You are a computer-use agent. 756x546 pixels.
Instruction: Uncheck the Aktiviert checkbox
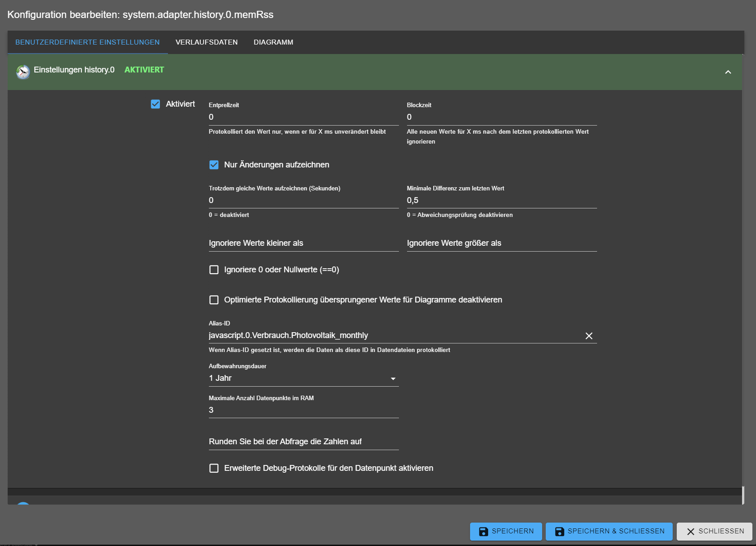click(x=155, y=104)
